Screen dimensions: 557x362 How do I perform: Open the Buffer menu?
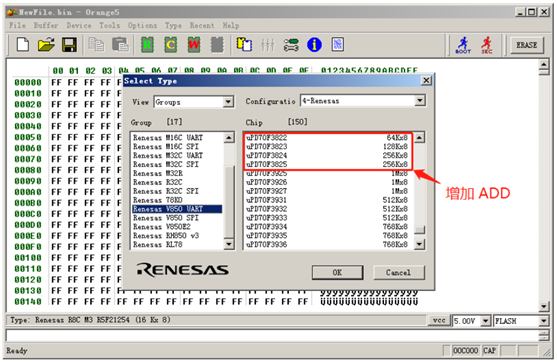click(x=46, y=25)
